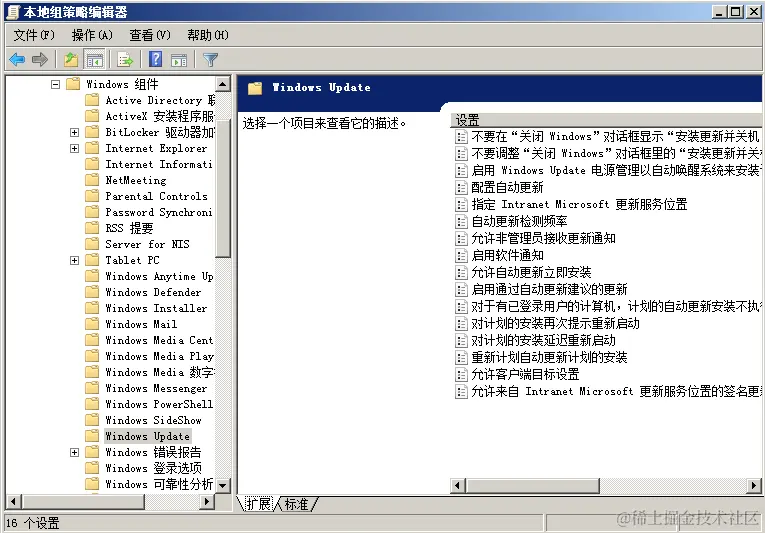The width and height of the screenshot is (765, 533).
Task: Click the policy icon beside 配置自动更新
Action: [x=461, y=187]
